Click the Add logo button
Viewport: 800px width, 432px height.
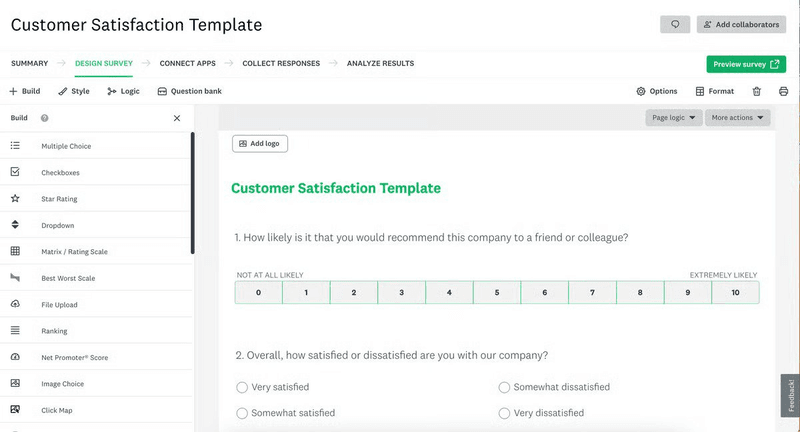tap(260, 144)
